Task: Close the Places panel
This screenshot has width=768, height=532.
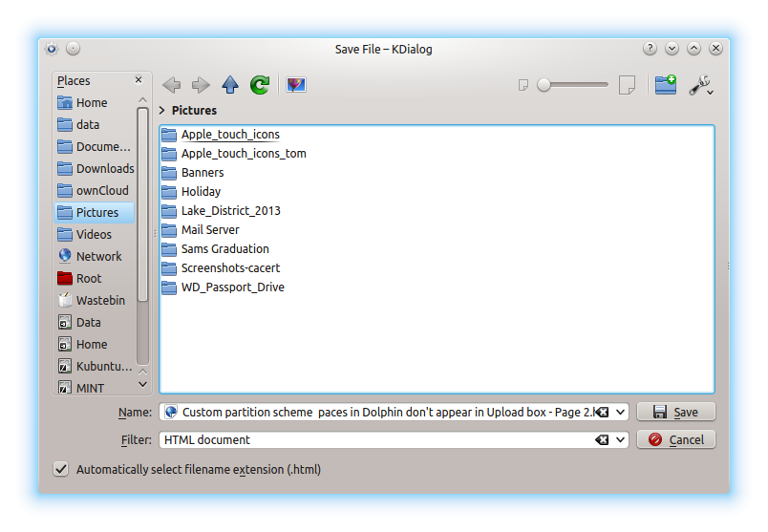Action: (139, 80)
